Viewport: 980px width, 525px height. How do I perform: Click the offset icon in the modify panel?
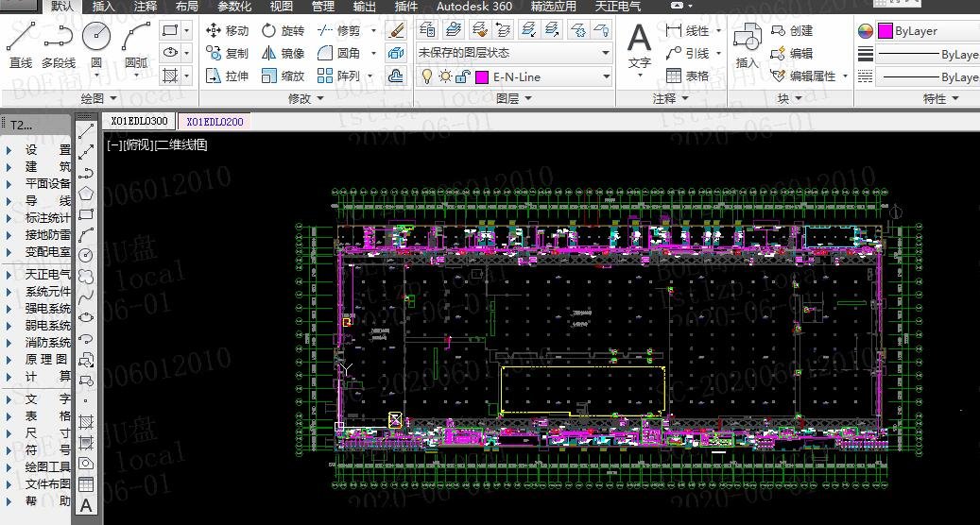396,76
